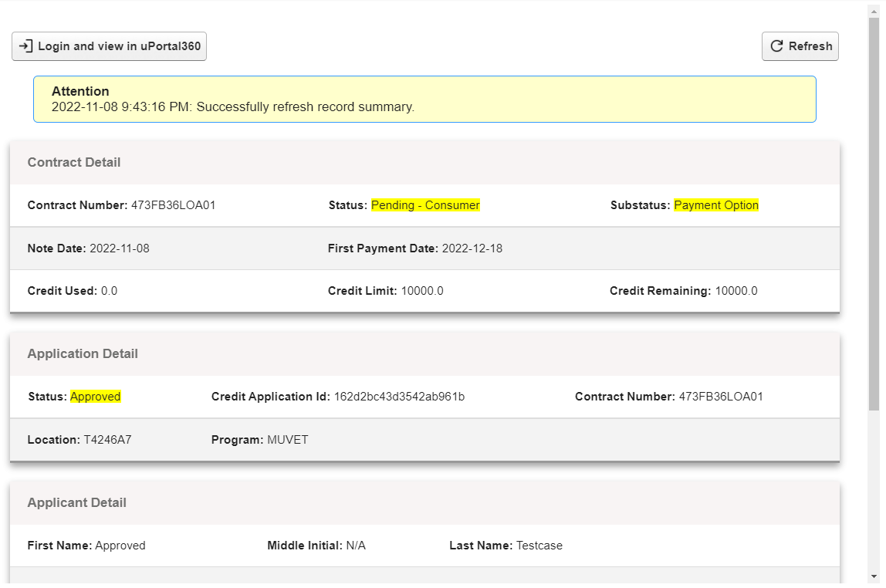This screenshot has width=886, height=588.
Task: Click the scrollbar up arrow
Action: [x=874, y=12]
